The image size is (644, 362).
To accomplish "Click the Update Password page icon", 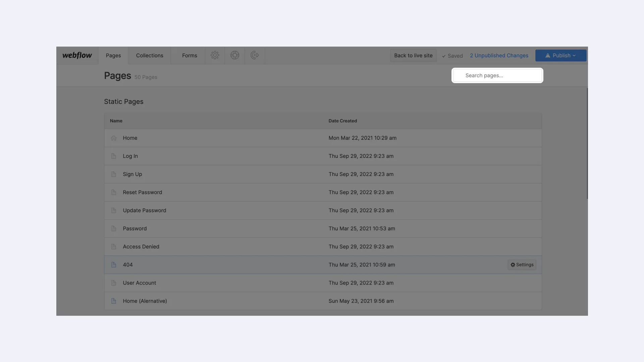I will coord(114,210).
